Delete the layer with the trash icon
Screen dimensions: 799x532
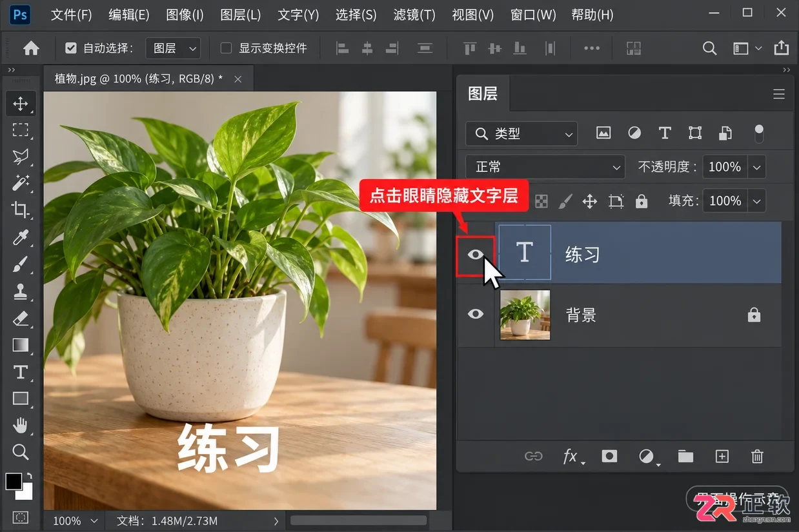point(758,457)
